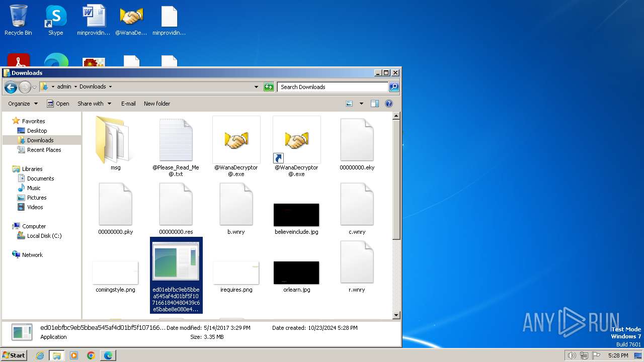Click the Downloads breadcrumb in address bar
Screen dimensions: 644x362
click(93, 86)
